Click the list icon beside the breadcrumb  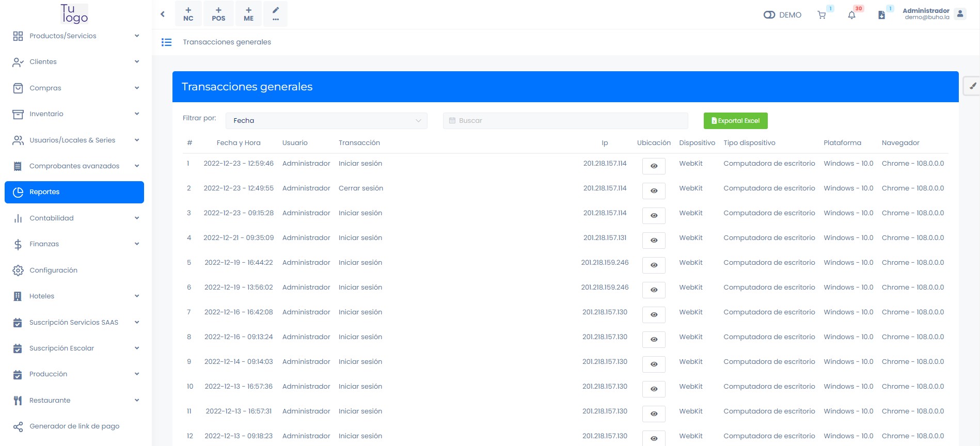pyautogui.click(x=166, y=42)
